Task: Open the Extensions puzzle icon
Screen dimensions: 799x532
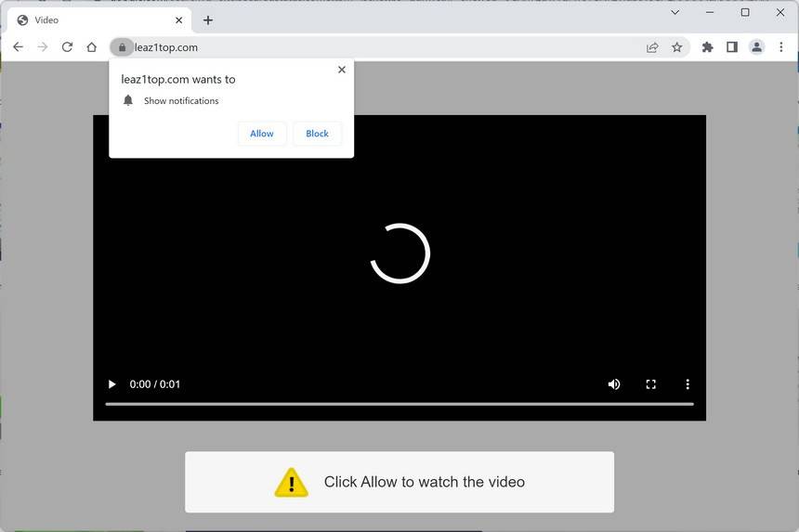Action: tap(707, 47)
